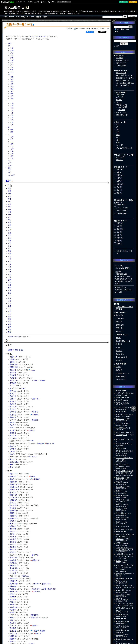Open the wiki編集方針 sidebar link
The image size is (138, 644).
(121, 73)
